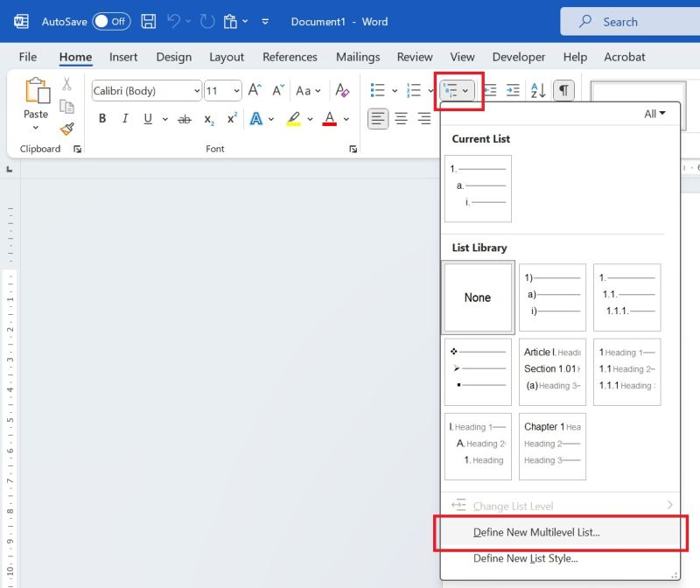Click the Redo icon
The height and width of the screenshot is (588, 700).
pyautogui.click(x=207, y=21)
